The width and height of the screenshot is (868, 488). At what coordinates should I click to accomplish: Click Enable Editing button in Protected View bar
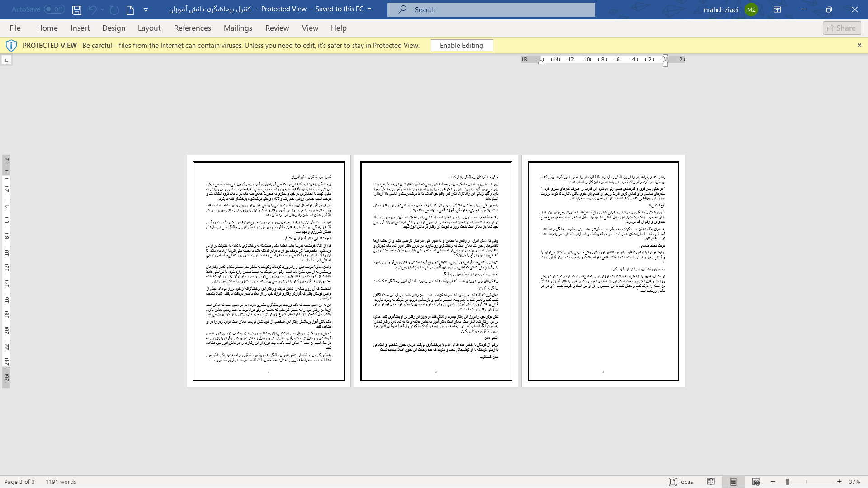462,45
